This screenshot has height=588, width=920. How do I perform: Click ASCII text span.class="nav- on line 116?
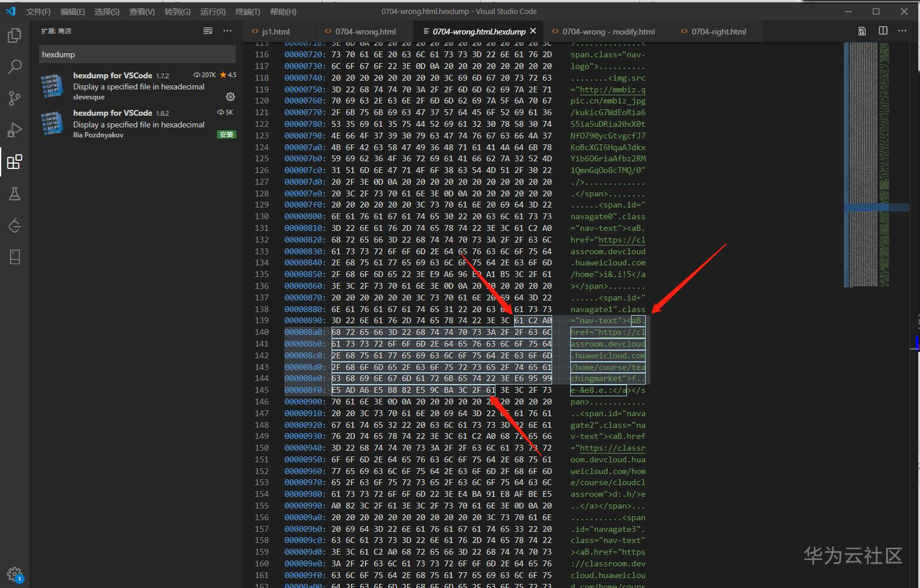pyautogui.click(x=608, y=54)
